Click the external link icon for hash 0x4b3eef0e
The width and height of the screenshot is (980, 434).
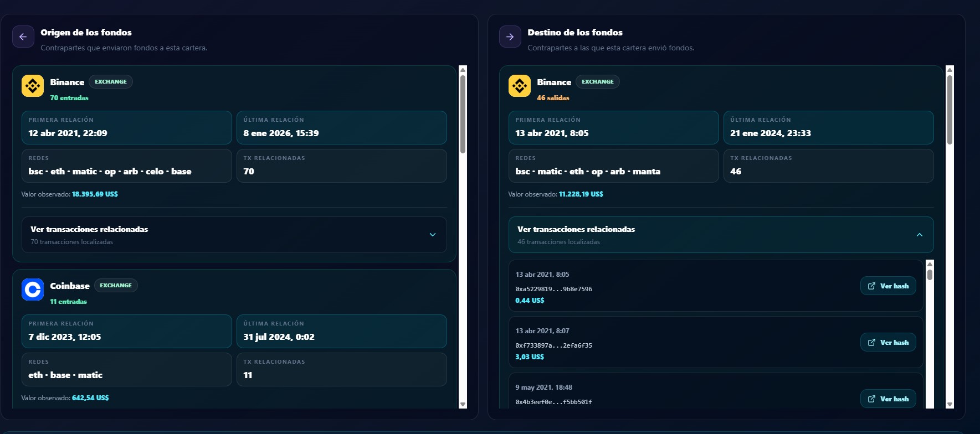click(871, 399)
